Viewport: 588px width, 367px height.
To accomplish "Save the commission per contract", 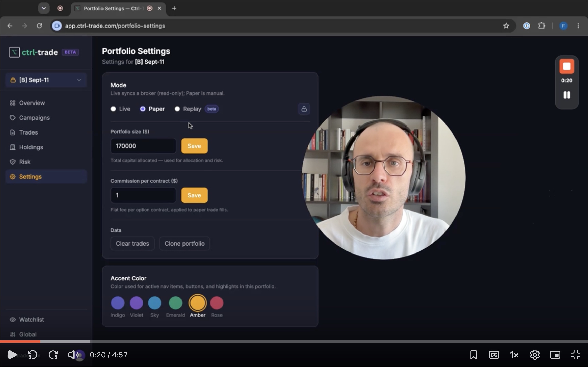I will pyautogui.click(x=194, y=195).
